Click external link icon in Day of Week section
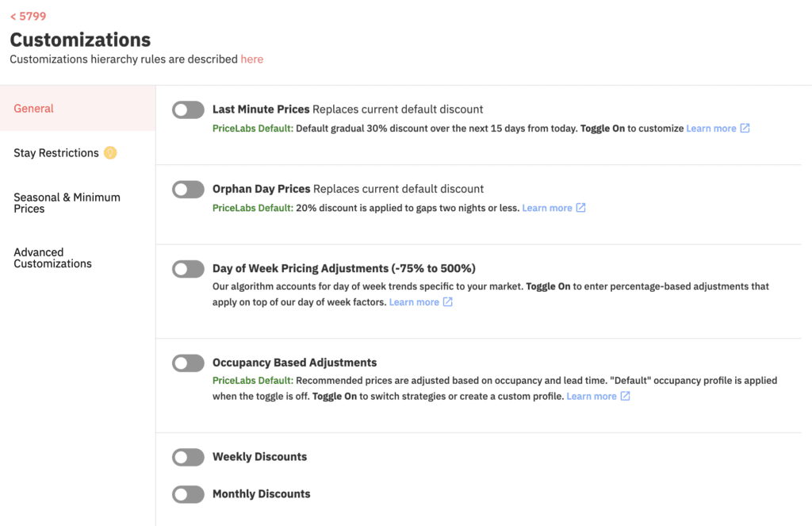 (448, 302)
